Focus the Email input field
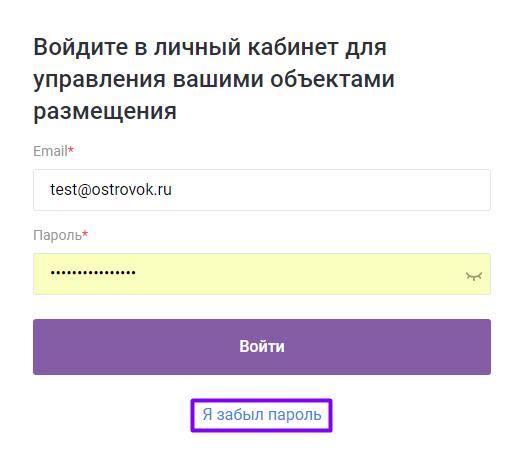 click(262, 190)
